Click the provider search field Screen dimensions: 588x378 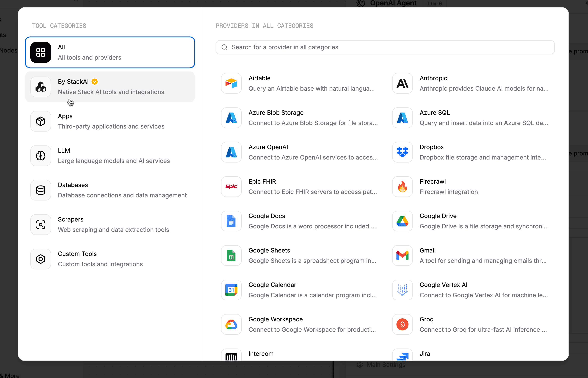click(x=385, y=47)
